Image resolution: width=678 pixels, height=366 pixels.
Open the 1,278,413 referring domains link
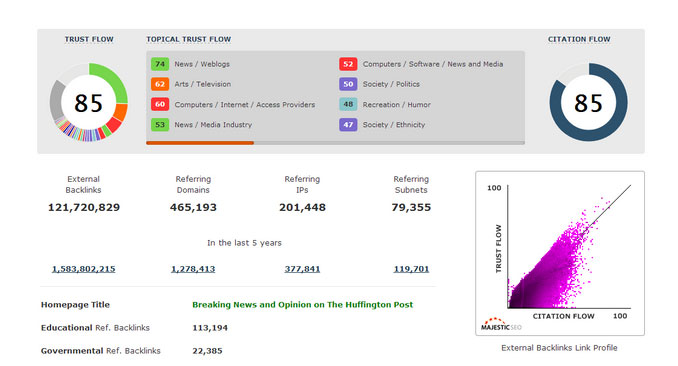tap(193, 269)
